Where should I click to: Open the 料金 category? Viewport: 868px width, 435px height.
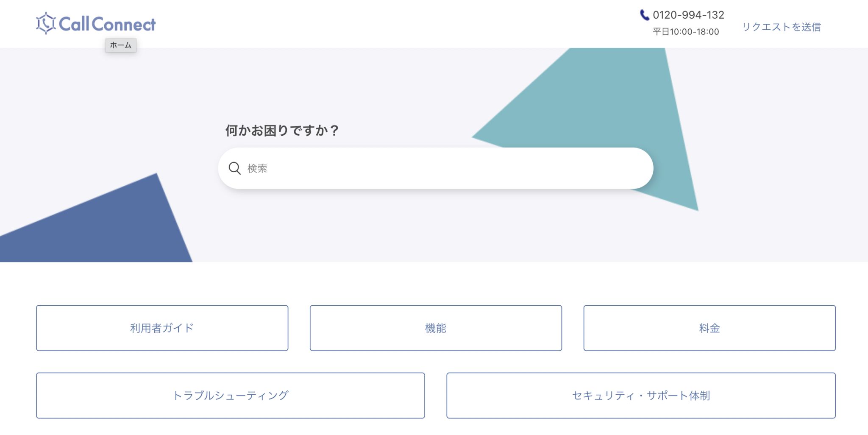click(709, 328)
